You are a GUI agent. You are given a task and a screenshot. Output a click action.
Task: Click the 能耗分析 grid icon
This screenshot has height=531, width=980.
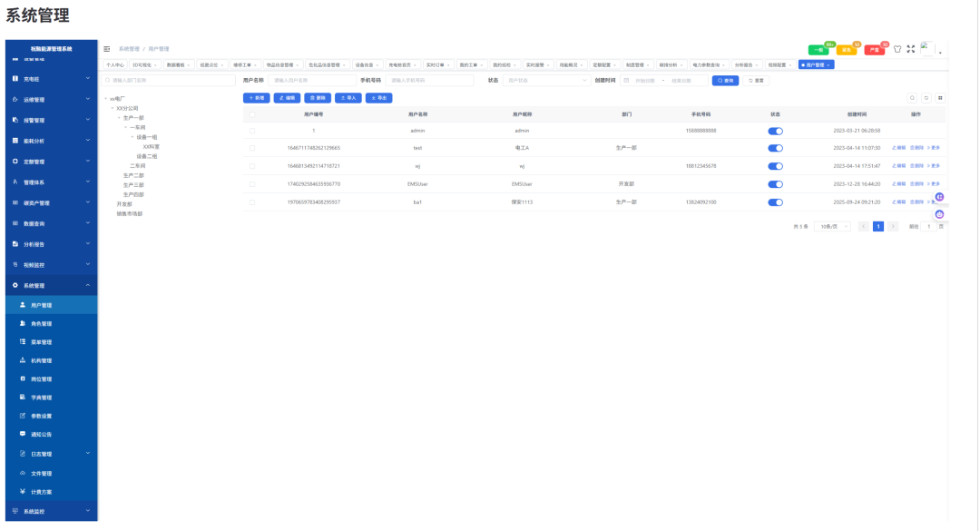pyautogui.click(x=15, y=141)
